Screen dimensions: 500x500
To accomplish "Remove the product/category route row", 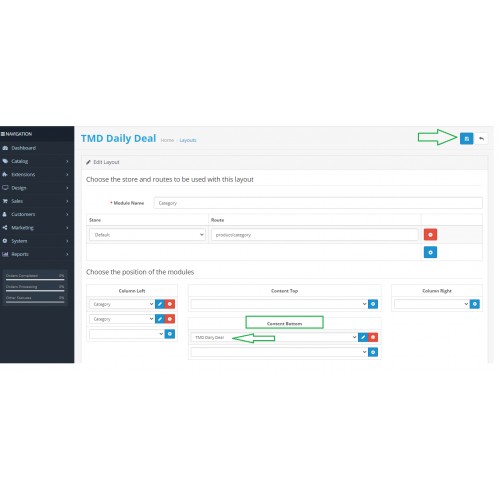I will click(430, 235).
